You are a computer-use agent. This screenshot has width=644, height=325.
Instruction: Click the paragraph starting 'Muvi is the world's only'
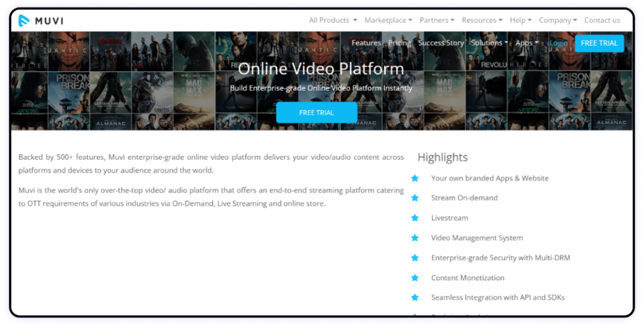point(211,197)
